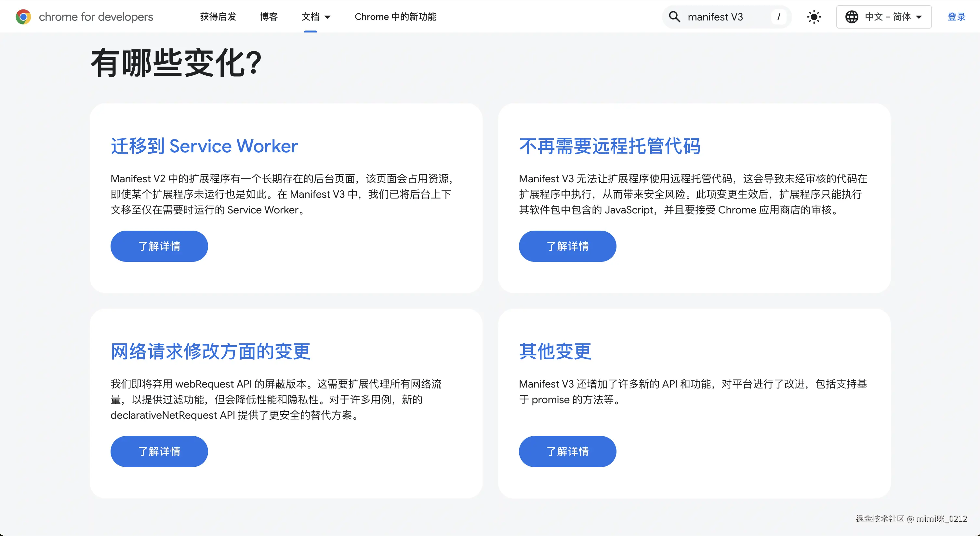The height and width of the screenshot is (536, 980).
Task: Click the 登录 sign-in link
Action: click(956, 17)
